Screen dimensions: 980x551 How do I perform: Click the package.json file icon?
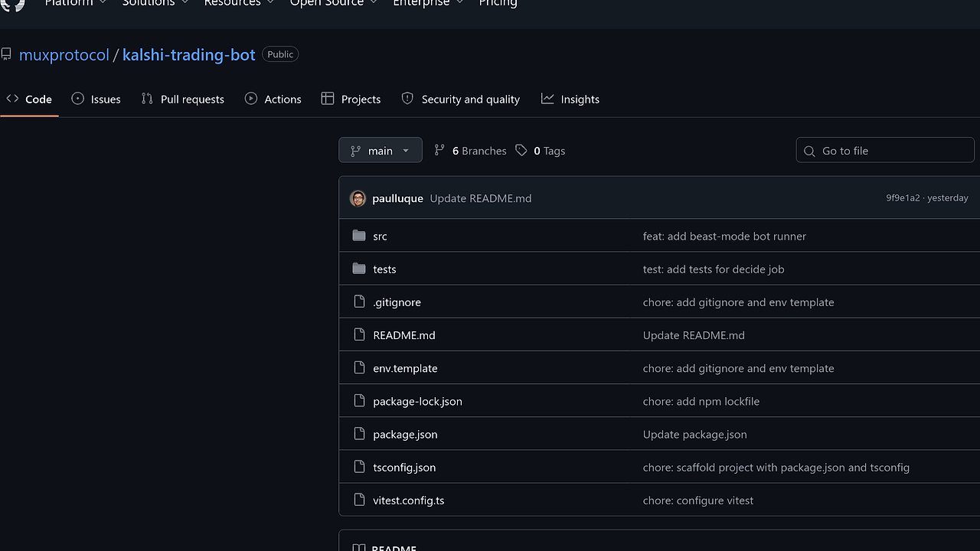[359, 433]
